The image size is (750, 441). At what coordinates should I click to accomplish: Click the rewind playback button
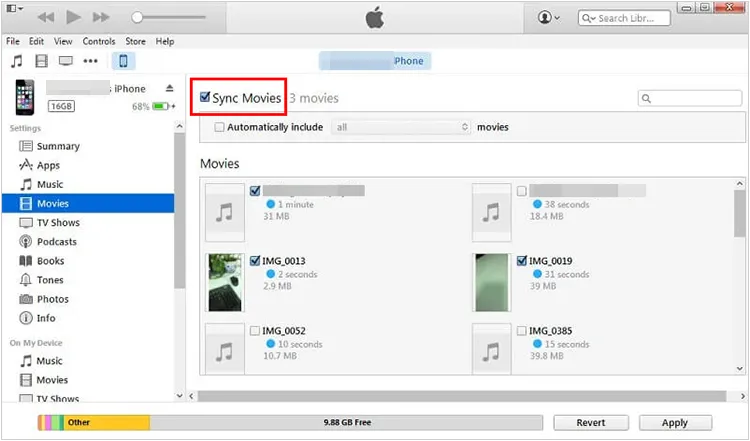[46, 18]
